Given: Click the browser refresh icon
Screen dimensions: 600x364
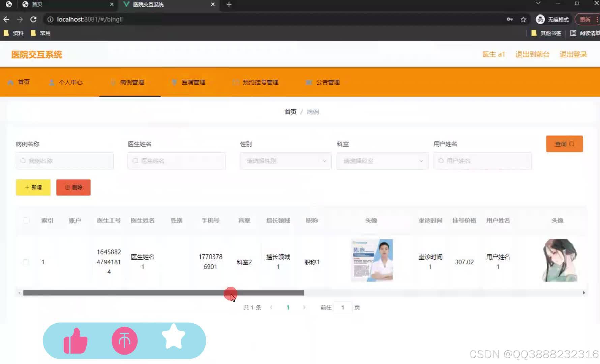Looking at the screenshot, I should (33, 19).
